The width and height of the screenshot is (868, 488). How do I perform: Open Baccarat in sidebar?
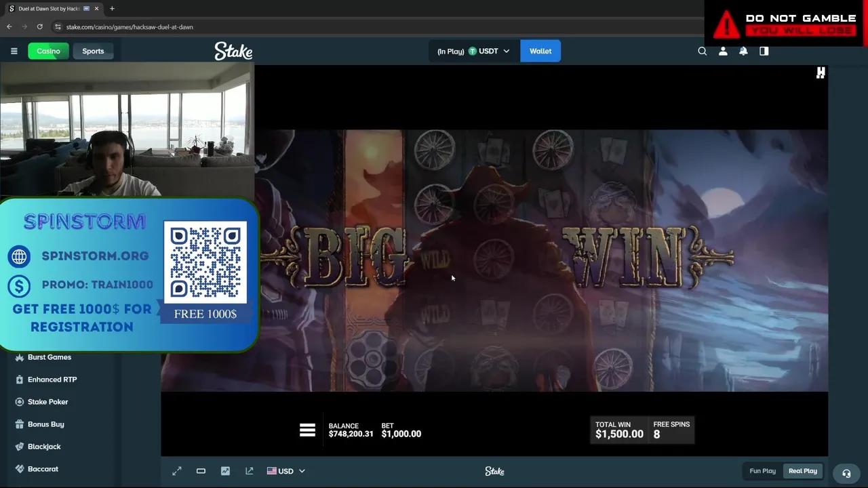[43, 469]
